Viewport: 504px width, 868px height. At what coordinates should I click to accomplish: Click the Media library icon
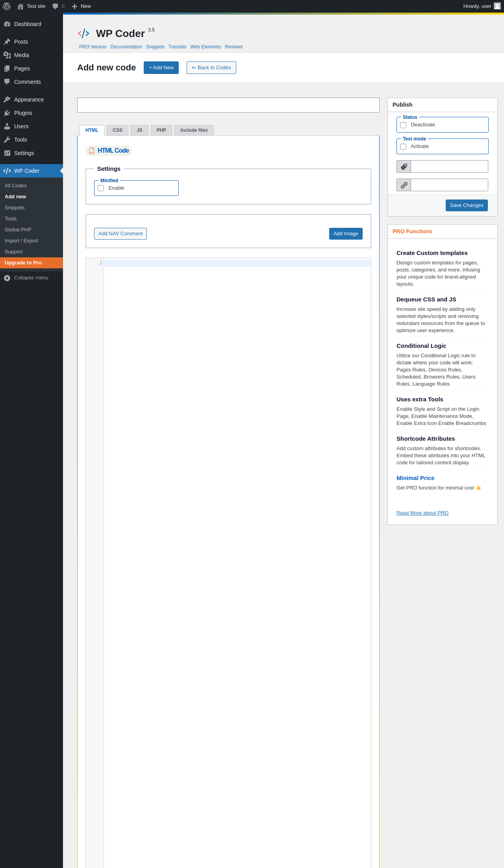[7, 55]
